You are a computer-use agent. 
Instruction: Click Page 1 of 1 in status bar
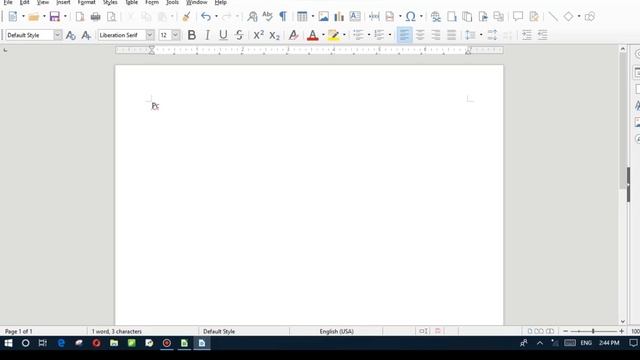19,331
